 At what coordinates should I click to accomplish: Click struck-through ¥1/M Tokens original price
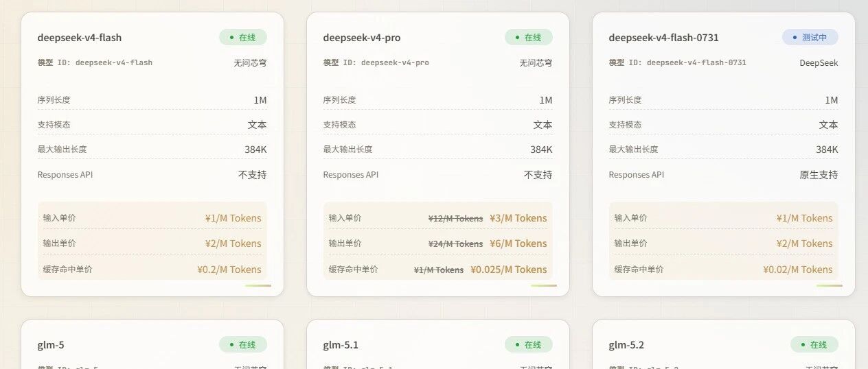point(439,270)
